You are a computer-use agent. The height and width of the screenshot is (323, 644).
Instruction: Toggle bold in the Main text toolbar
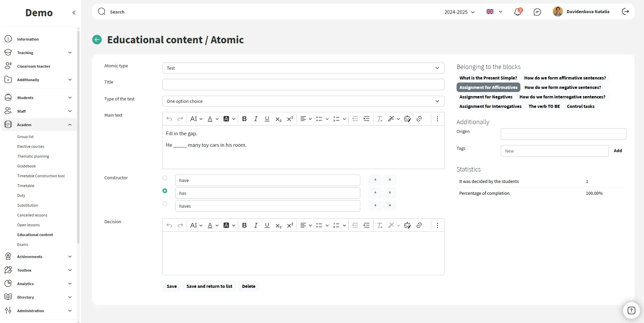pyautogui.click(x=244, y=119)
